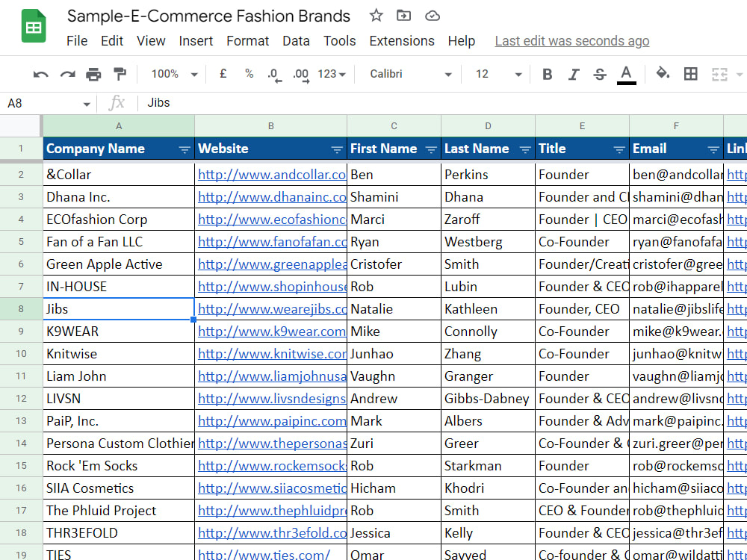
Task: Click the Redo arrow icon
Action: coord(68,74)
